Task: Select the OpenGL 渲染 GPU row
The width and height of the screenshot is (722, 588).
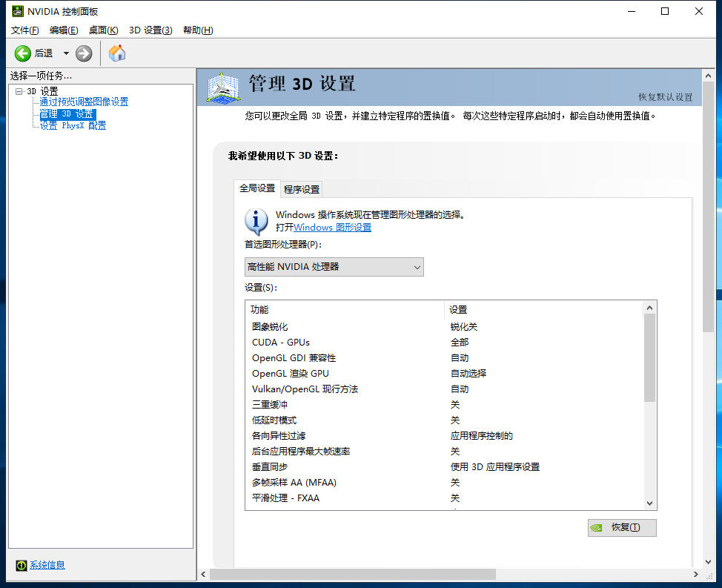Action: click(x=444, y=374)
